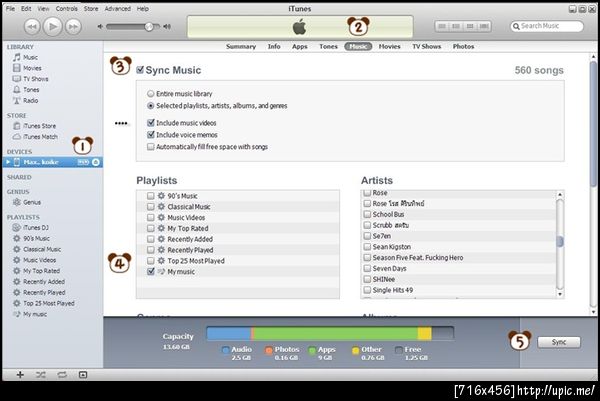Open the File menu

[10, 8]
